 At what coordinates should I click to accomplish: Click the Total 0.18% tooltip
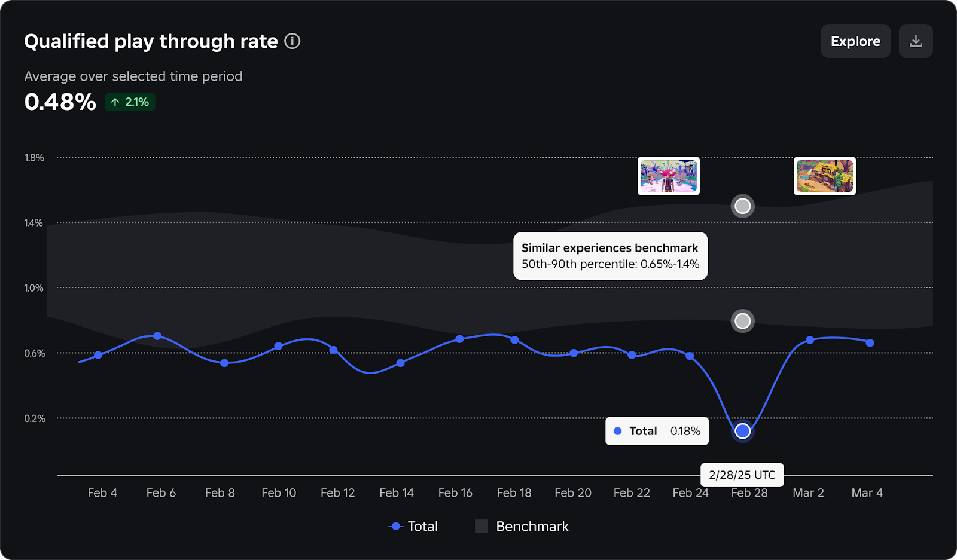pos(657,431)
